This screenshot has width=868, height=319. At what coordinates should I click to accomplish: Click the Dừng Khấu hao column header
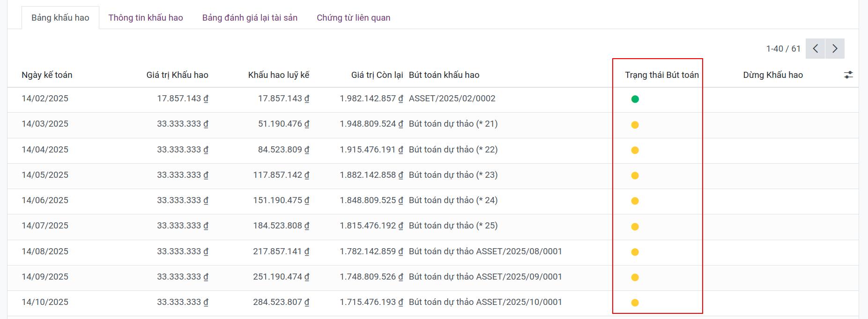click(x=773, y=75)
